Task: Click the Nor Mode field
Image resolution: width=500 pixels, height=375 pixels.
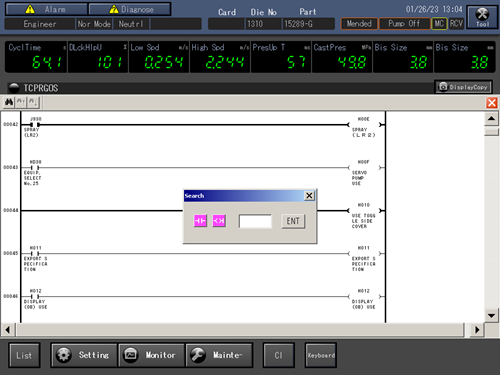Action: click(x=94, y=24)
